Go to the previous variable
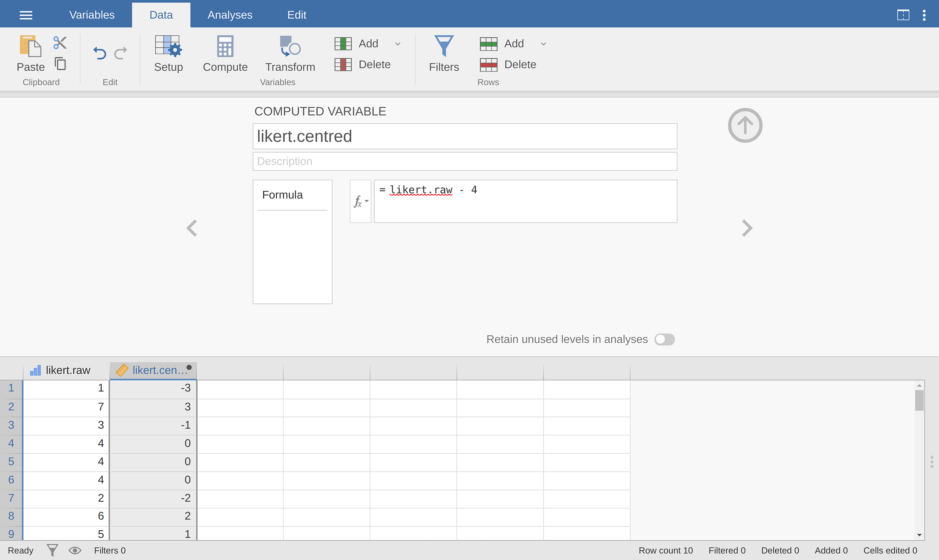The image size is (939, 560). (x=192, y=228)
